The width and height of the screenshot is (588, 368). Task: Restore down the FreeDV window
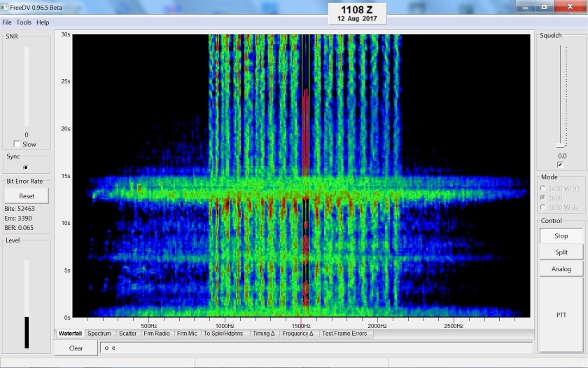point(545,6)
